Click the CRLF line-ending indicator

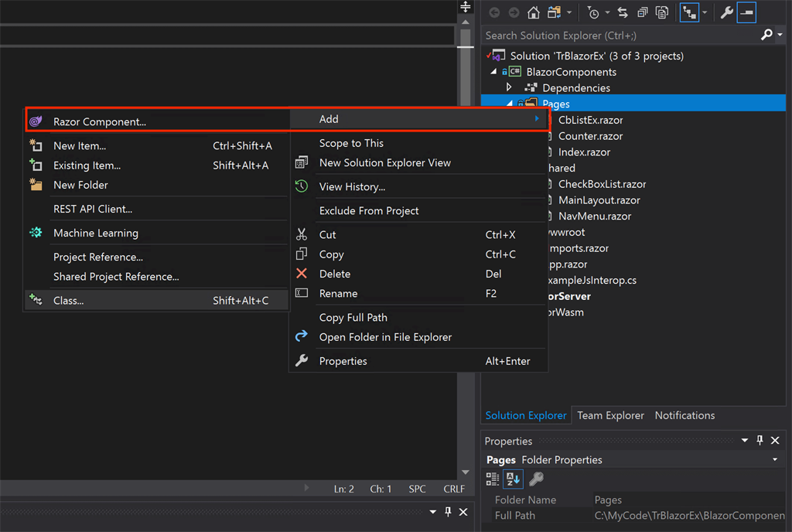click(x=454, y=489)
